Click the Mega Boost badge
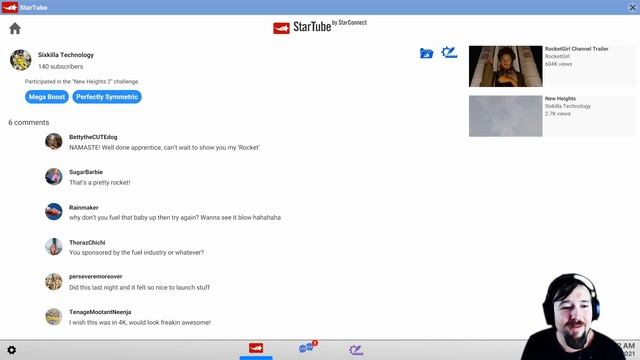Screen dimensions: 640x360 click(x=47, y=97)
